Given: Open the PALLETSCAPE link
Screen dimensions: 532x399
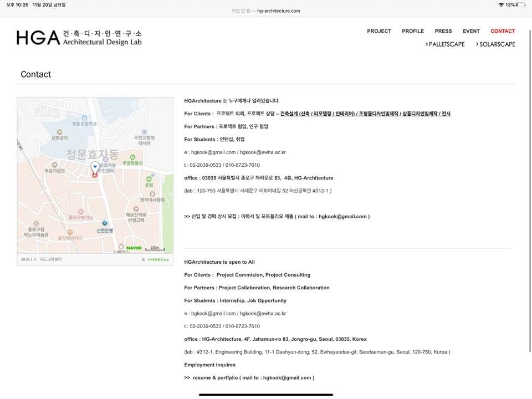Looking at the screenshot, I should [445, 44].
